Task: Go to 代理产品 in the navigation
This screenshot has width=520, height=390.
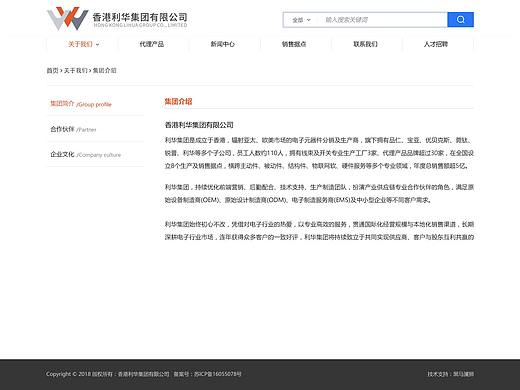Action: tap(152, 44)
